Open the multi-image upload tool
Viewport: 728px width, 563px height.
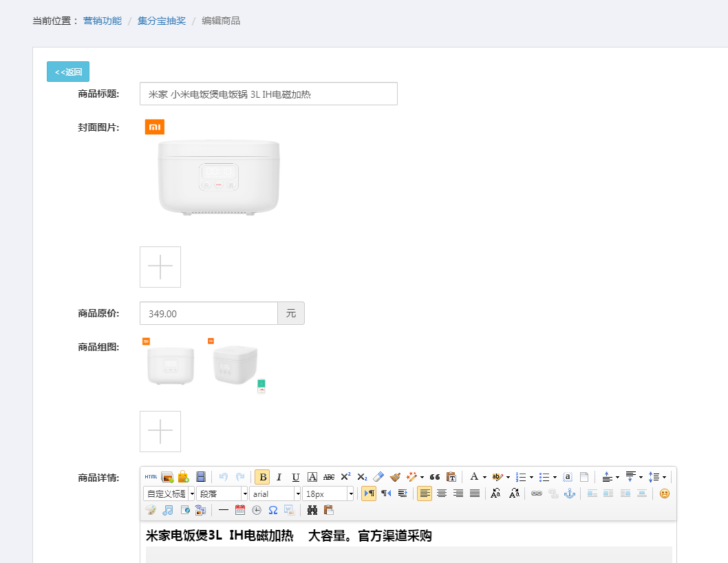[x=167, y=476]
